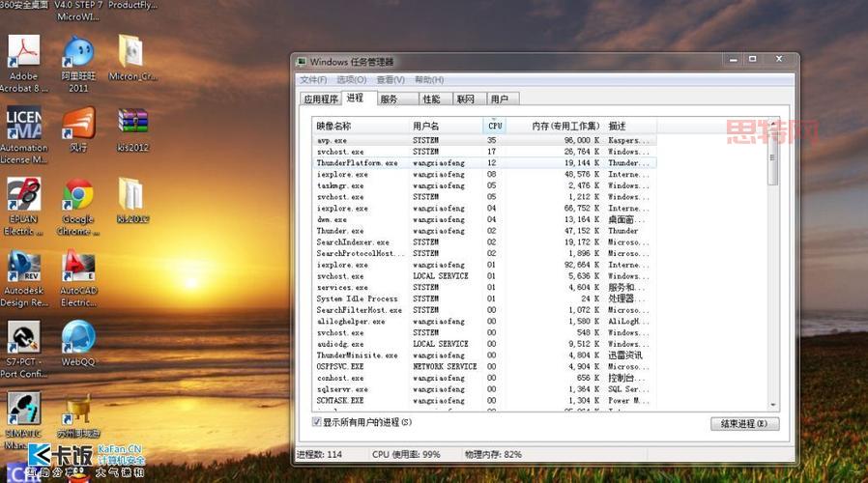Image resolution: width=868 pixels, height=483 pixels.
Task: Open the Micron_Cr folder icon
Action: click(130, 53)
